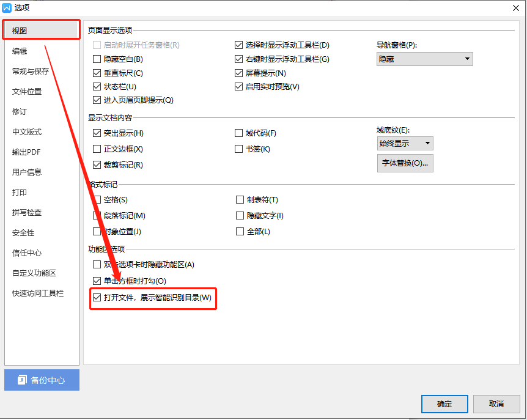Enable the 空格(S) format mark checkbox
This screenshot has height=420, width=527.
click(x=97, y=200)
